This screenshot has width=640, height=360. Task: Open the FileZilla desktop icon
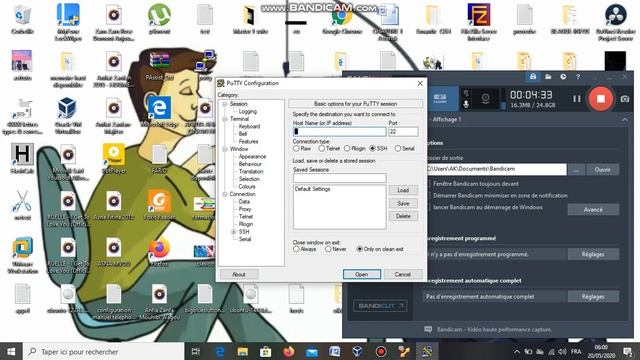coord(478,21)
